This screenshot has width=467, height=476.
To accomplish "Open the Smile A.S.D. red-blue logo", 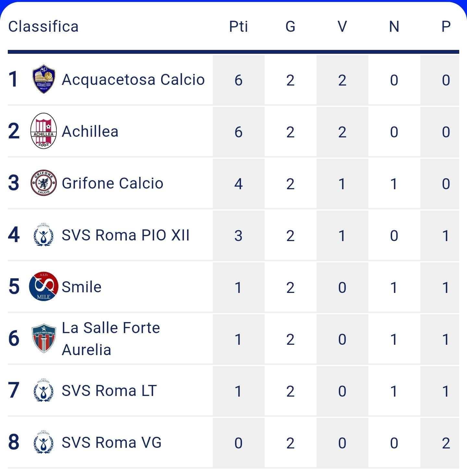I will click(44, 286).
